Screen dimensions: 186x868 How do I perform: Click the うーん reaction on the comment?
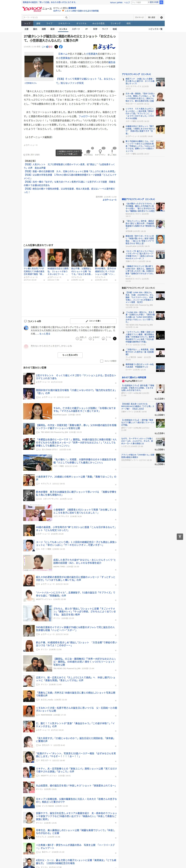pos(104,338)
